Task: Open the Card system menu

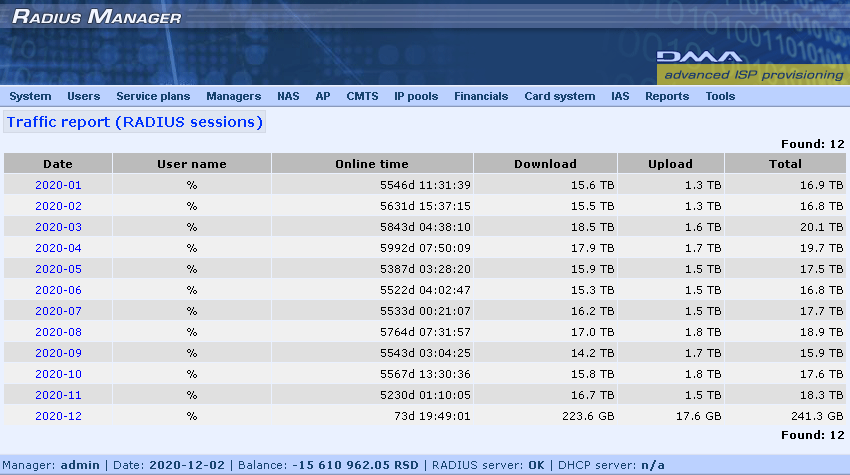Action: [x=559, y=96]
